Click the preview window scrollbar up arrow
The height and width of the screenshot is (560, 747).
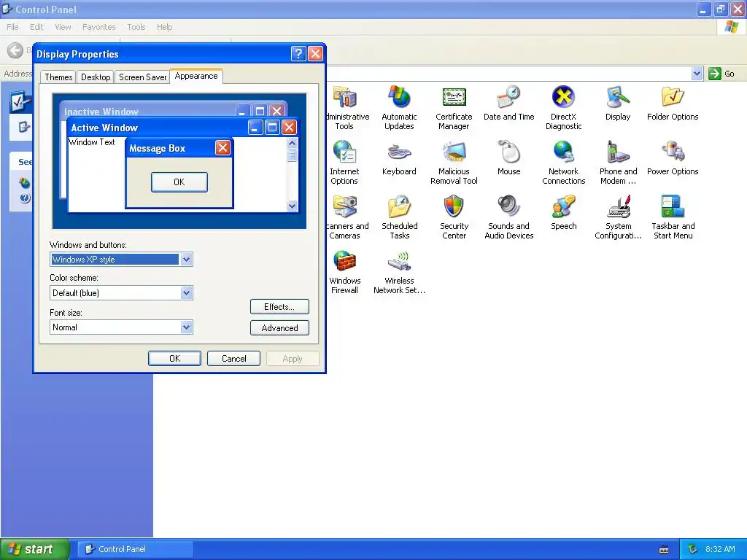[292, 143]
